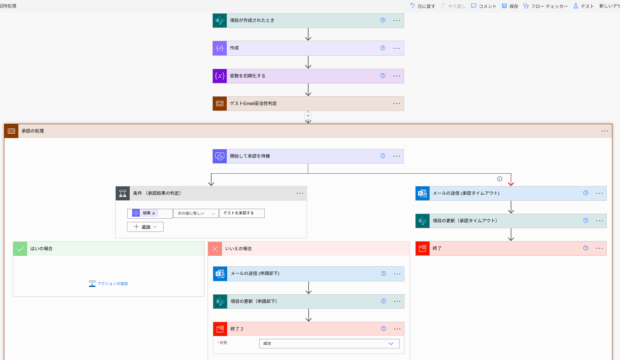
Task: Click the 承認の処理 scope icon
Action: pos(11,131)
